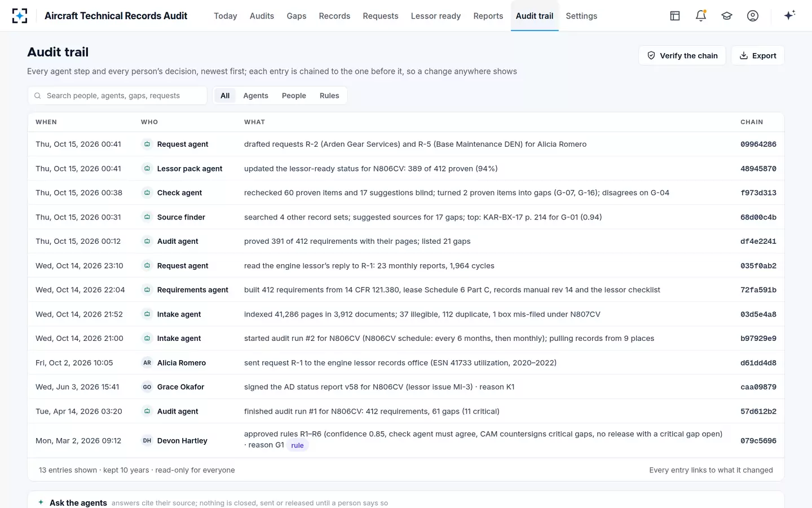Click the timestamp Wed, Oct 14, 2026 21:52

point(79,314)
